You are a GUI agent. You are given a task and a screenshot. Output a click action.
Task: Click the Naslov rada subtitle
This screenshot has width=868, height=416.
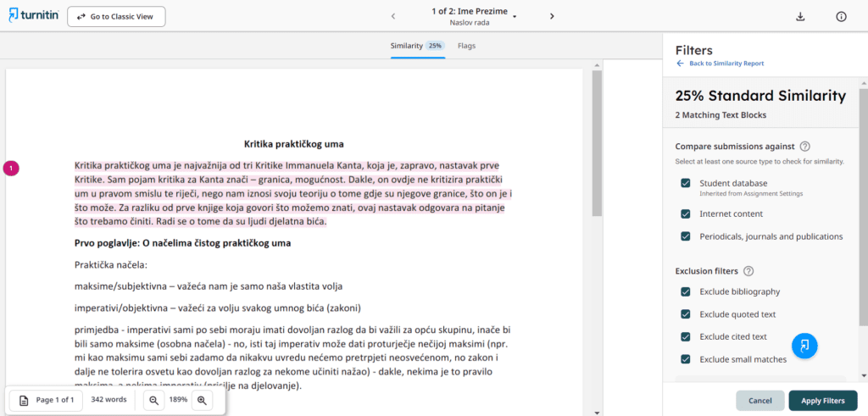470,23
